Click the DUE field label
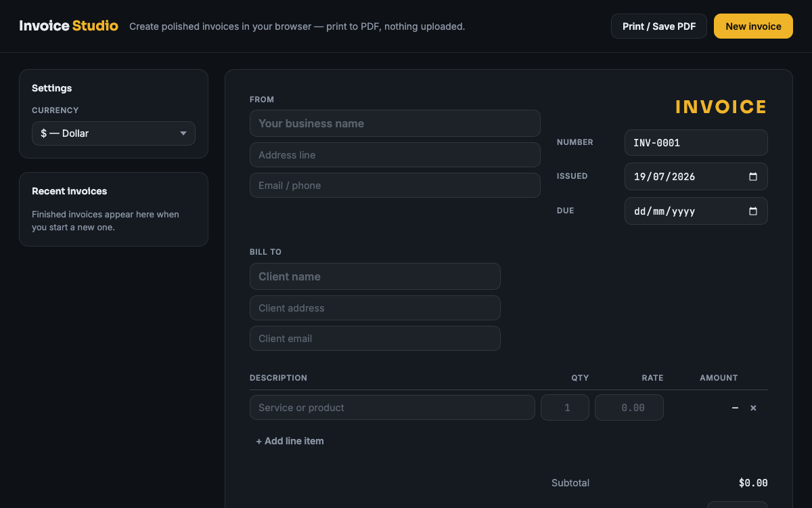Screen dimensions: 812x508 coord(565,211)
